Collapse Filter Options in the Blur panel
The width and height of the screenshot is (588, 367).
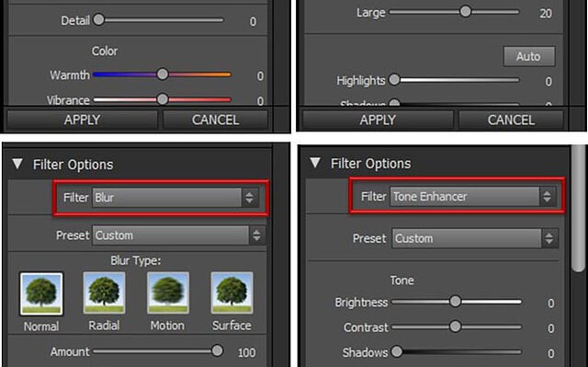tap(17, 164)
